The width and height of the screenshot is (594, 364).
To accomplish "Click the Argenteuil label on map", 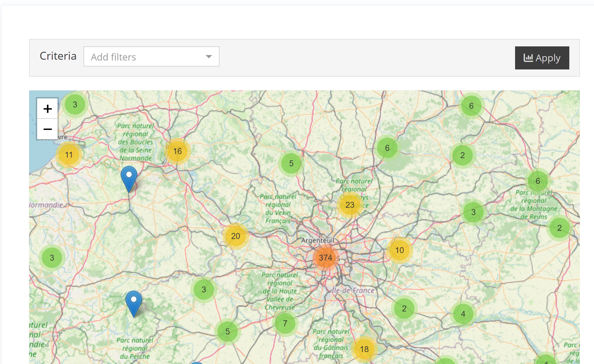I will click(x=317, y=241).
